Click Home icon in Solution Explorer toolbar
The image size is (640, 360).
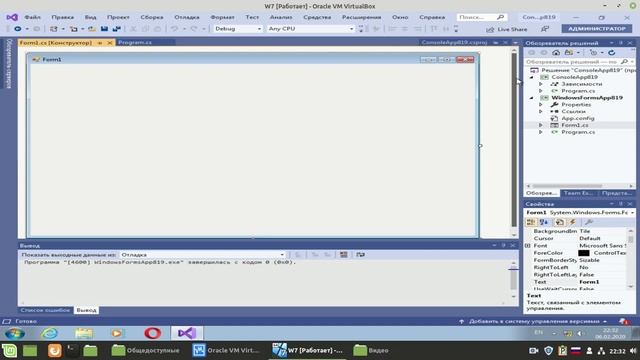pyautogui.click(x=556, y=52)
